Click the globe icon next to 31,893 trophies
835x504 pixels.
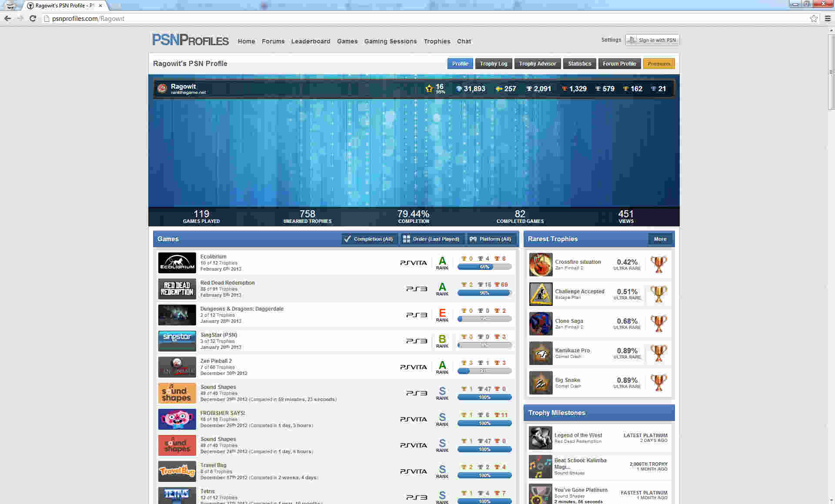tap(459, 88)
